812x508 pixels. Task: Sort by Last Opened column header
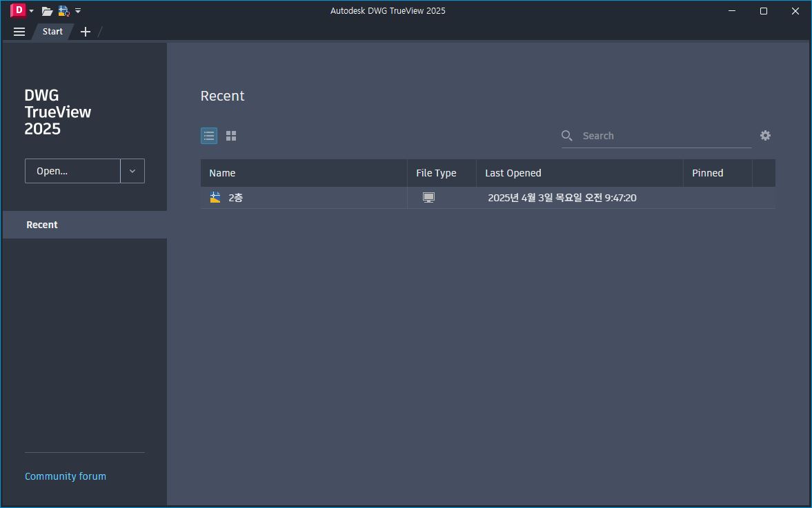click(580, 173)
